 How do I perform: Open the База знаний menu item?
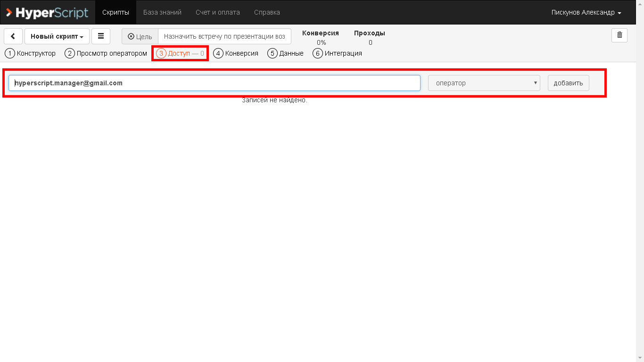[x=162, y=12]
